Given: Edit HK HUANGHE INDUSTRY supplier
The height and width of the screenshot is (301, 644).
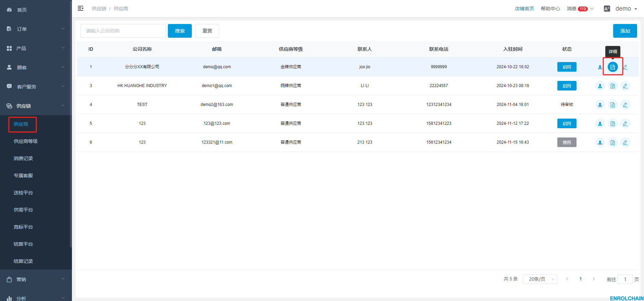Looking at the screenshot, I should (x=626, y=86).
